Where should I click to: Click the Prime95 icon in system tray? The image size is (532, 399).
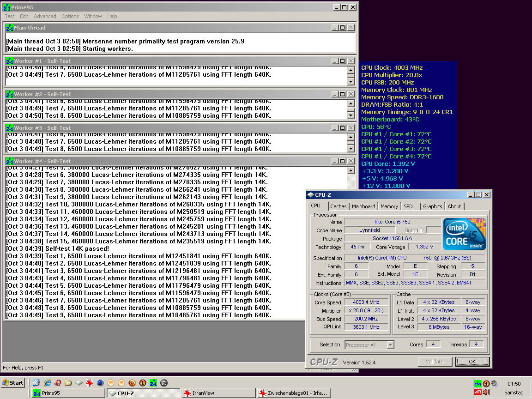478,384
